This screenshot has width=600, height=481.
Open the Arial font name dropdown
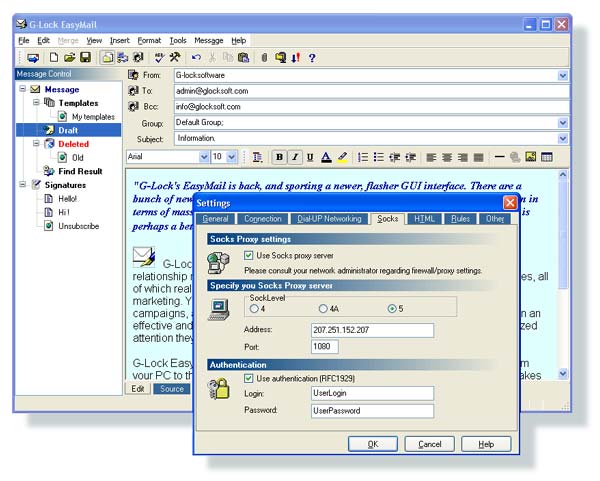204,157
